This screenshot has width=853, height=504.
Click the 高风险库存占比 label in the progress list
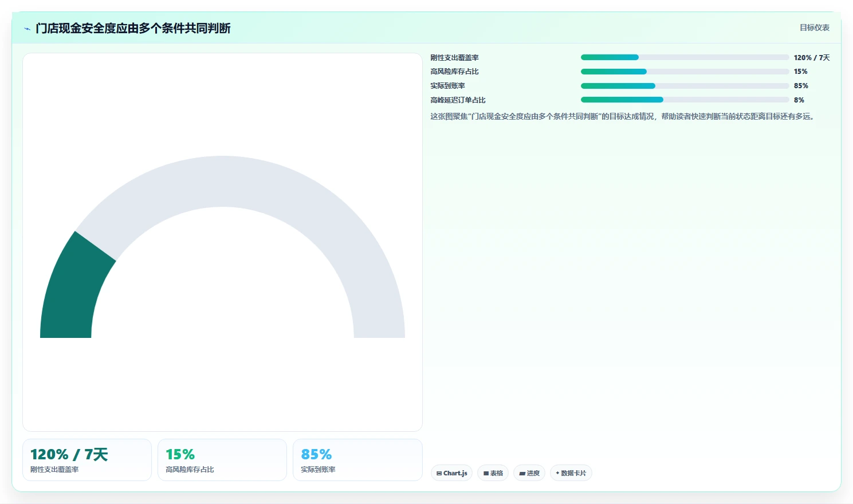tap(455, 72)
